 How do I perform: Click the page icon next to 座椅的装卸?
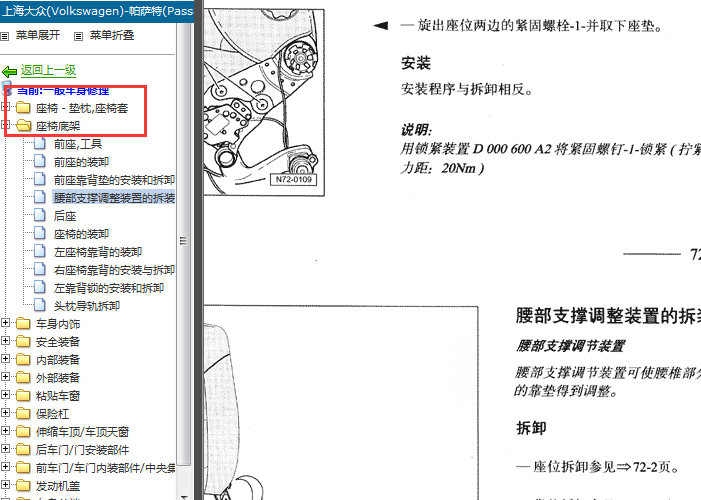(x=40, y=233)
